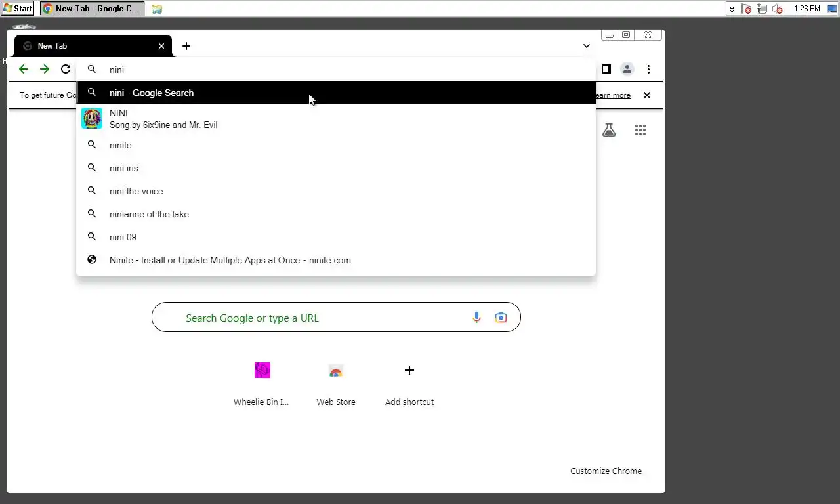Screen dimensions: 840x504
Task: Open the Wheelie Bin shortcut
Action: (x=262, y=384)
